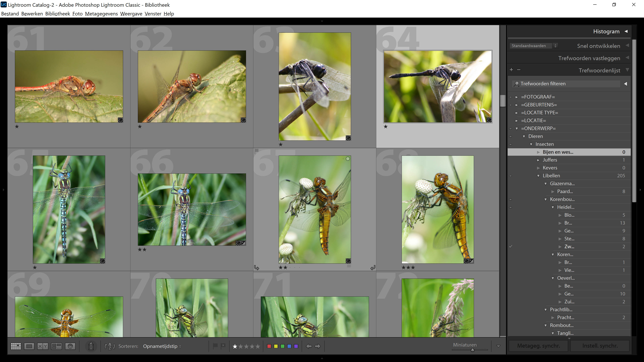The width and height of the screenshot is (644, 362).
Task: Reverse the sort direction A-Z icon
Action: 110,346
